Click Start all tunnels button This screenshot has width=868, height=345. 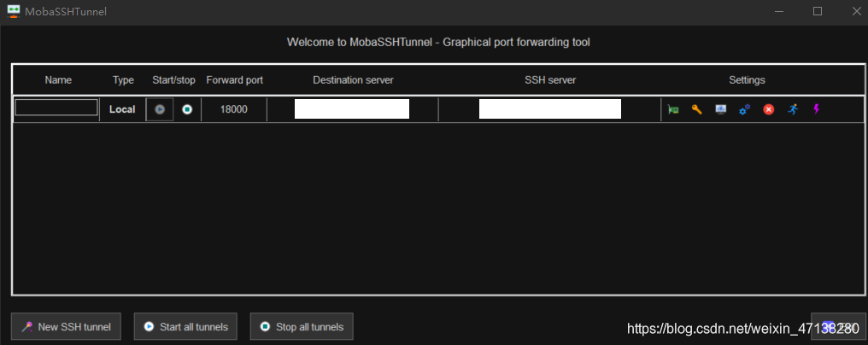185,327
